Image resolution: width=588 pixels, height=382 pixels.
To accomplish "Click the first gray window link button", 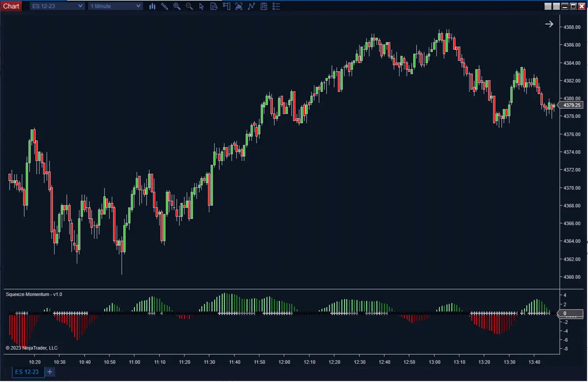I will point(548,6).
